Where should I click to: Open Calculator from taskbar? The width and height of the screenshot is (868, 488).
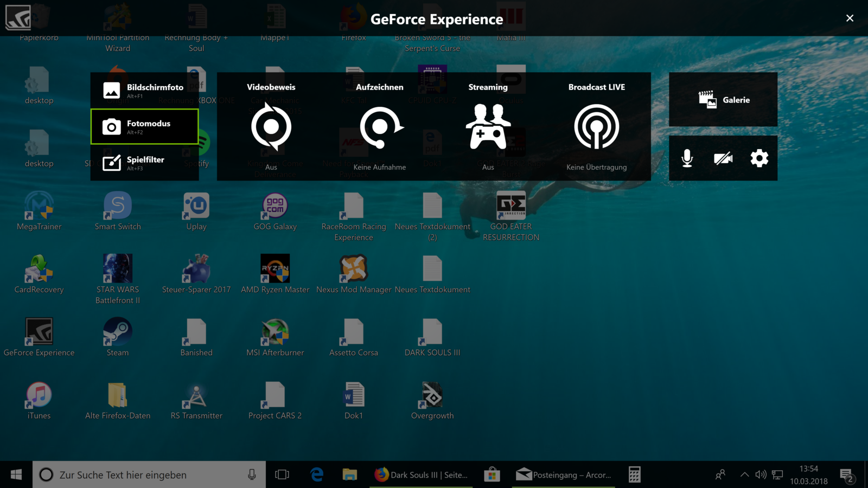pyautogui.click(x=635, y=474)
